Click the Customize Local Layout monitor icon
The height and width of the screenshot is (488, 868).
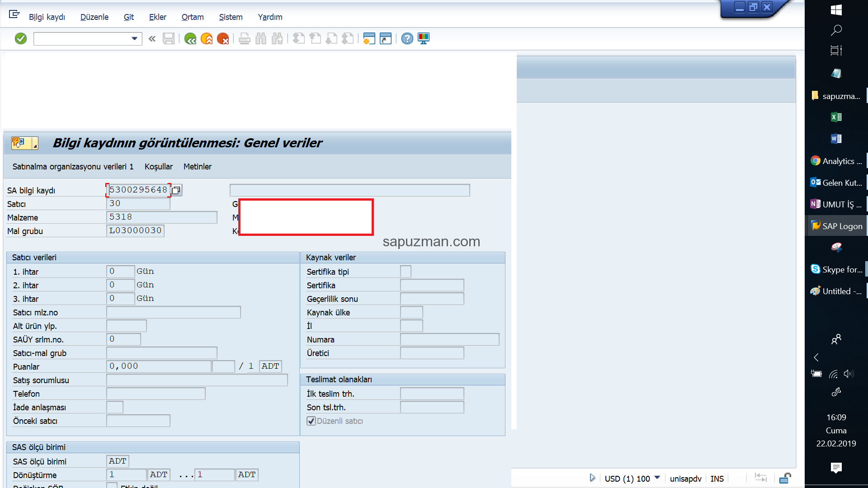tap(424, 38)
